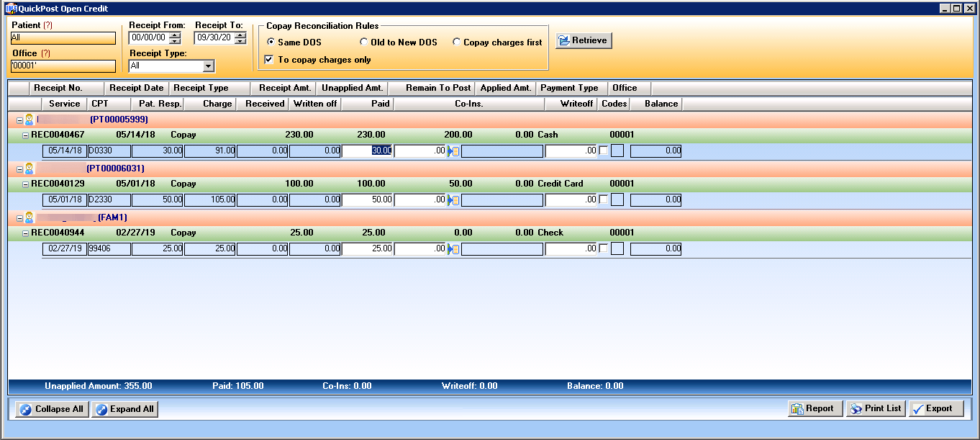
Task: Click the Patient help (?) link
Action: click(x=48, y=25)
